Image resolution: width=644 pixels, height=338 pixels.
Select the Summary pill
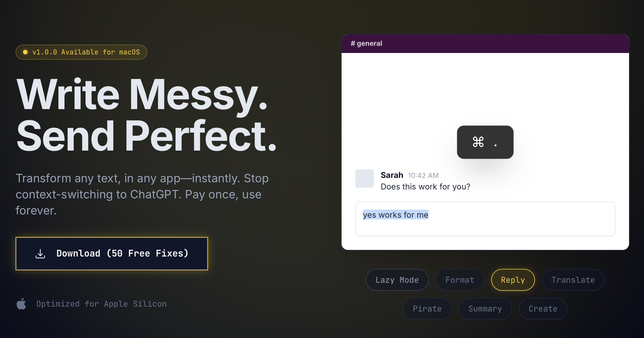pyautogui.click(x=485, y=308)
